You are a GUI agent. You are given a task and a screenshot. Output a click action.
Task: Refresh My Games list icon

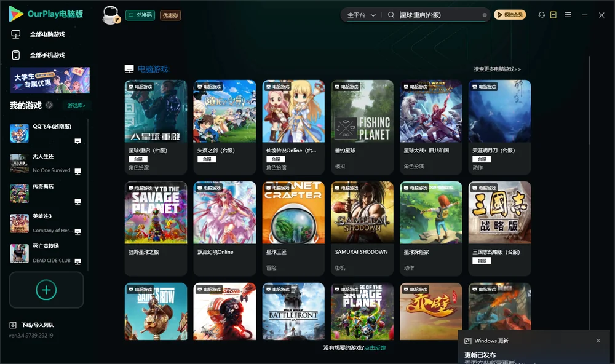click(x=49, y=105)
